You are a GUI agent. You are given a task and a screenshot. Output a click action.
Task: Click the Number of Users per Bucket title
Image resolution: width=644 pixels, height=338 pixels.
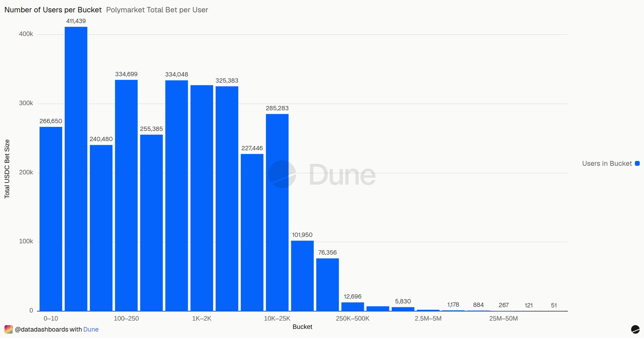coord(53,10)
